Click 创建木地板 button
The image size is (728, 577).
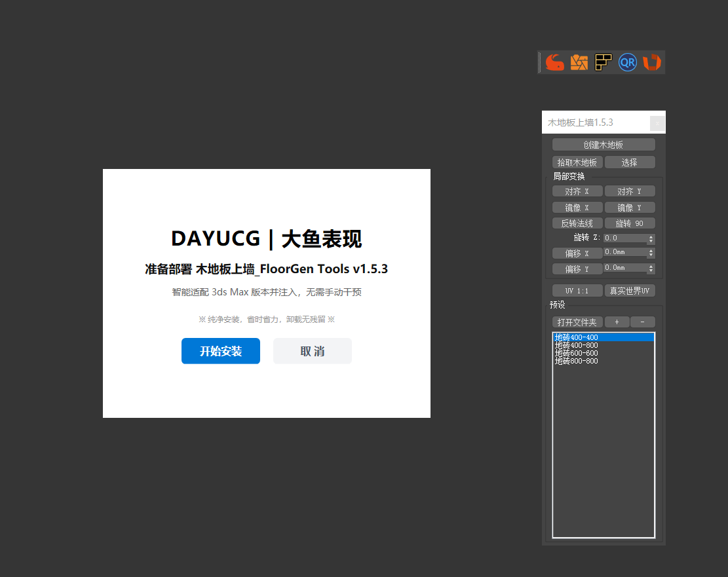(x=603, y=145)
